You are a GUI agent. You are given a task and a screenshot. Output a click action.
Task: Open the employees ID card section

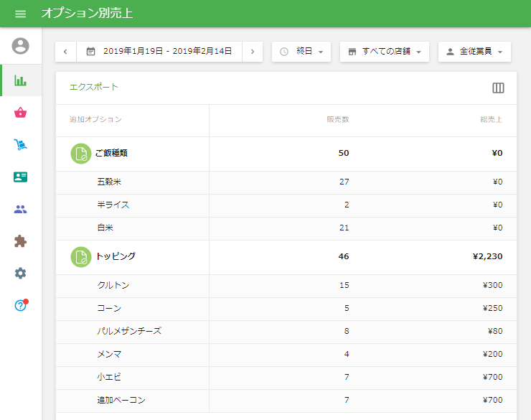click(21, 177)
